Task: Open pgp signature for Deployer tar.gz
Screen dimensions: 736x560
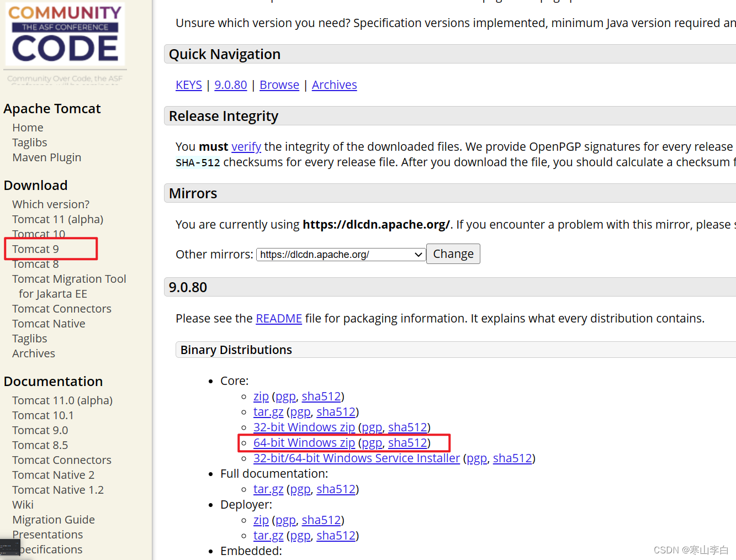Action: [x=300, y=536]
